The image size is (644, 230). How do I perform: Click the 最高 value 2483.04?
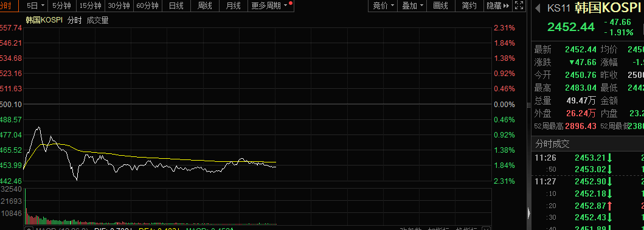(x=581, y=88)
